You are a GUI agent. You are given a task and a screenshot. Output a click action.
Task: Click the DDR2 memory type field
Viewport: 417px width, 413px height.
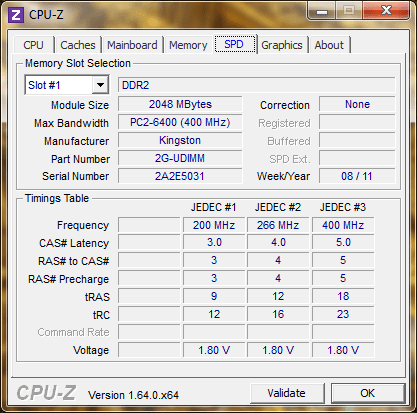257,85
